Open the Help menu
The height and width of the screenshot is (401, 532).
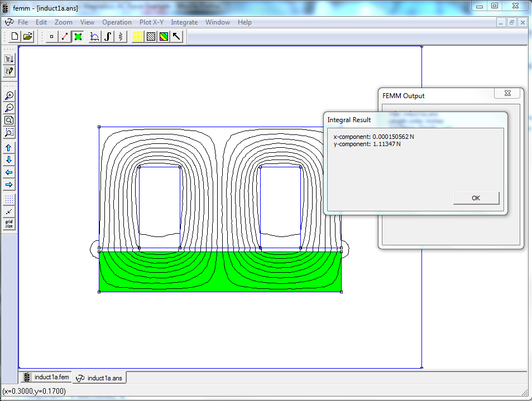[245, 22]
